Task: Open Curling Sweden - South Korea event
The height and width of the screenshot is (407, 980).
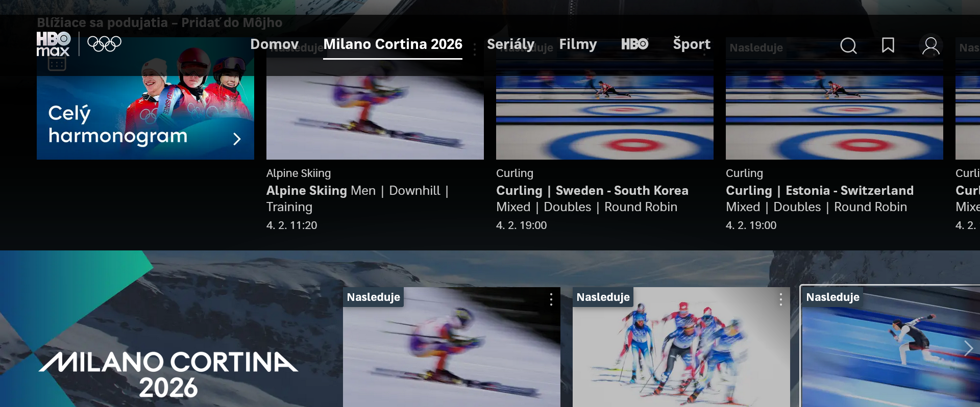Action: pyautogui.click(x=592, y=190)
